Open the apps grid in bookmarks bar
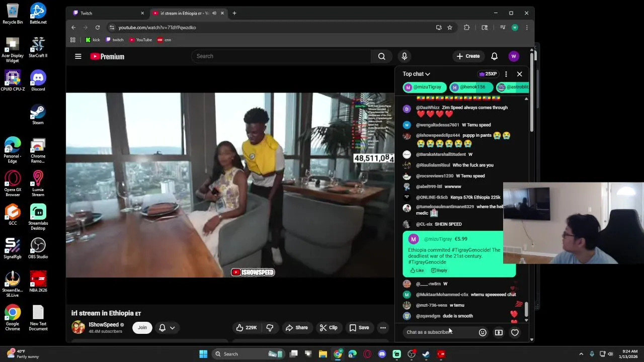The height and width of the screenshot is (362, 644). point(73,40)
